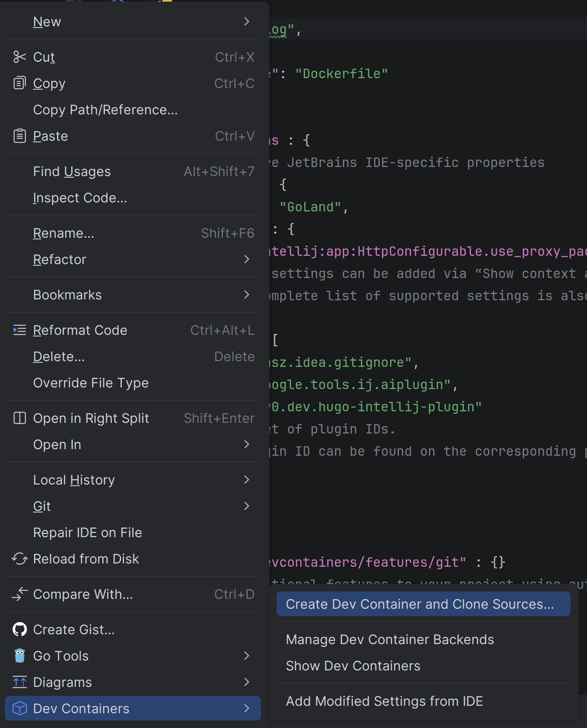Screen dimensions: 587x728
Task: Click the Reformat Code lines icon
Action: tap(19, 330)
